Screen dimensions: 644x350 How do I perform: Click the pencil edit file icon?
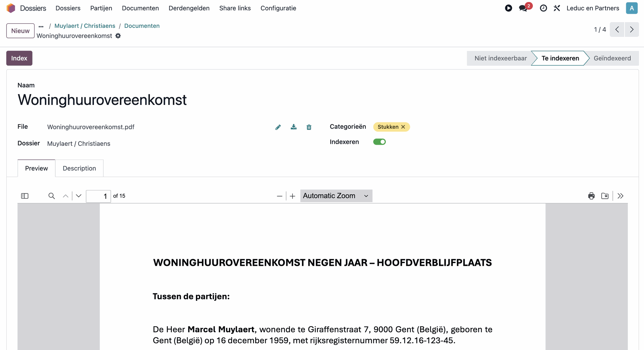click(278, 127)
